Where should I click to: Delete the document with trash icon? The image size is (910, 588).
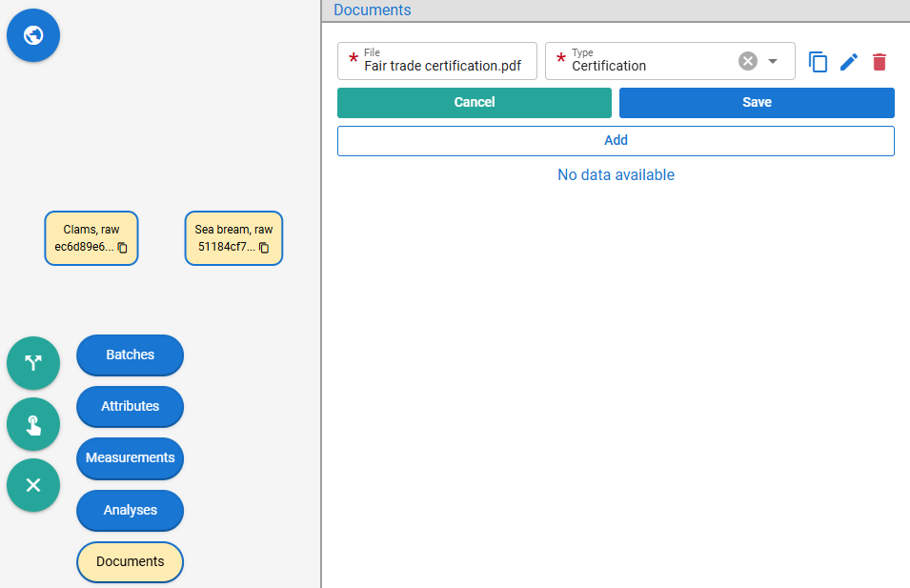click(x=880, y=62)
